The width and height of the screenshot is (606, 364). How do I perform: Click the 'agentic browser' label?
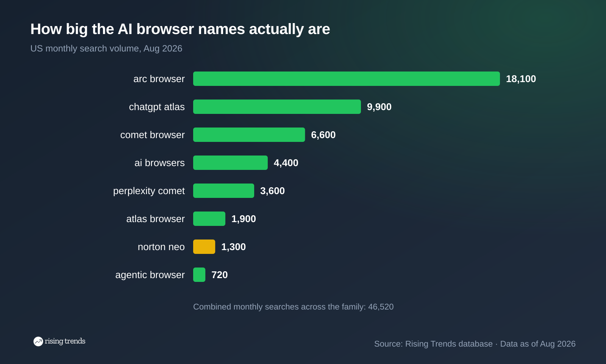pyautogui.click(x=150, y=275)
